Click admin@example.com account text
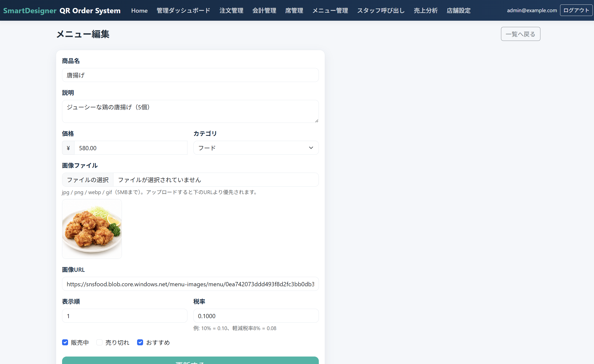 pos(532,10)
